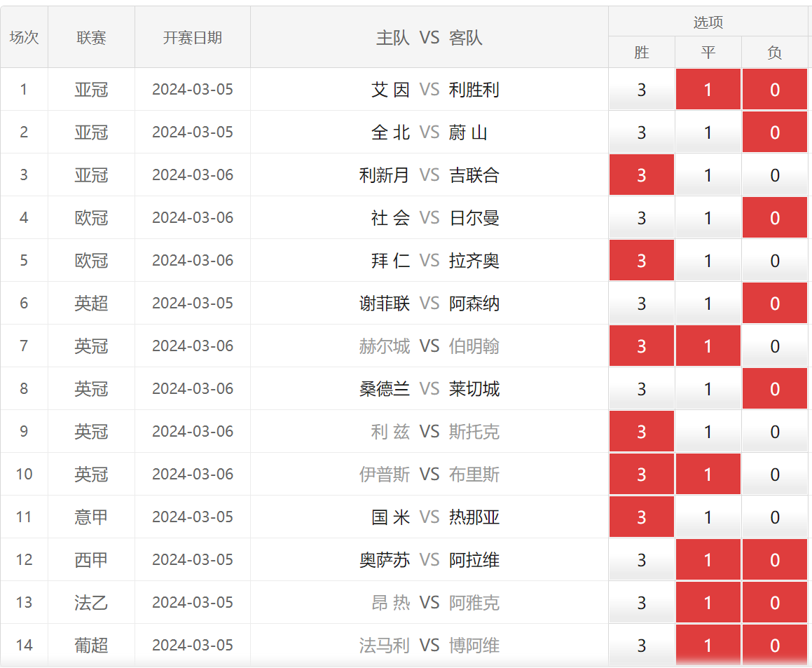Deselect win option 3 for 伊普斯 VS 布里斯
This screenshot has height=668, width=812.
(x=641, y=474)
